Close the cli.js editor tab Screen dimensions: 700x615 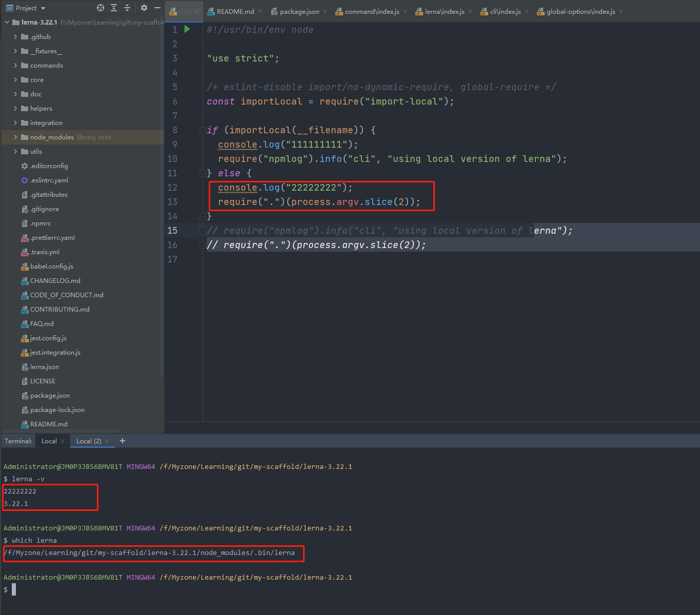(197, 11)
